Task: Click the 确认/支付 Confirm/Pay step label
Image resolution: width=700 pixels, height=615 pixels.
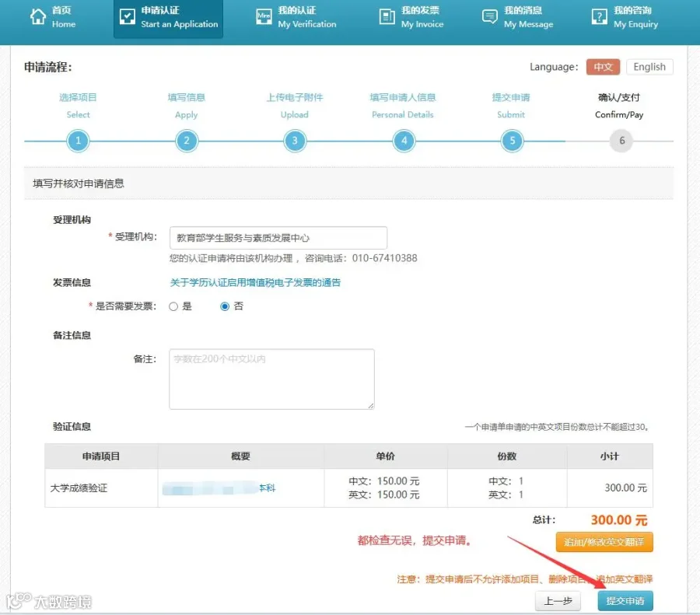Action: pyautogui.click(x=619, y=106)
